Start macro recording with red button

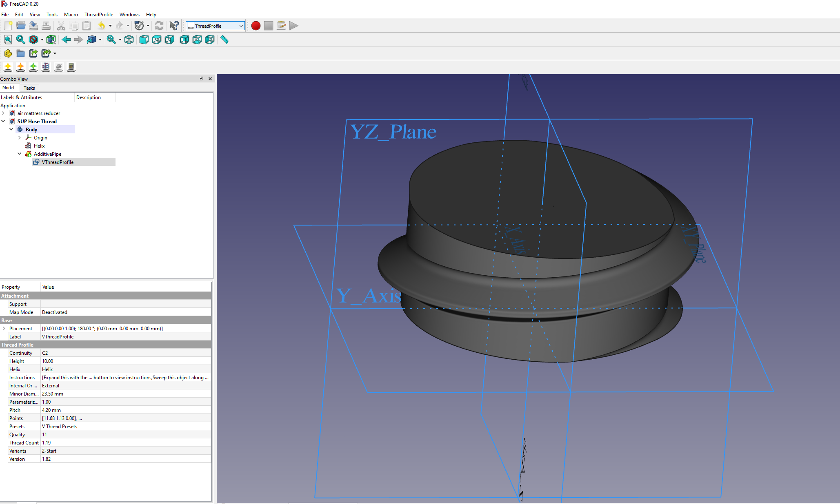(256, 26)
